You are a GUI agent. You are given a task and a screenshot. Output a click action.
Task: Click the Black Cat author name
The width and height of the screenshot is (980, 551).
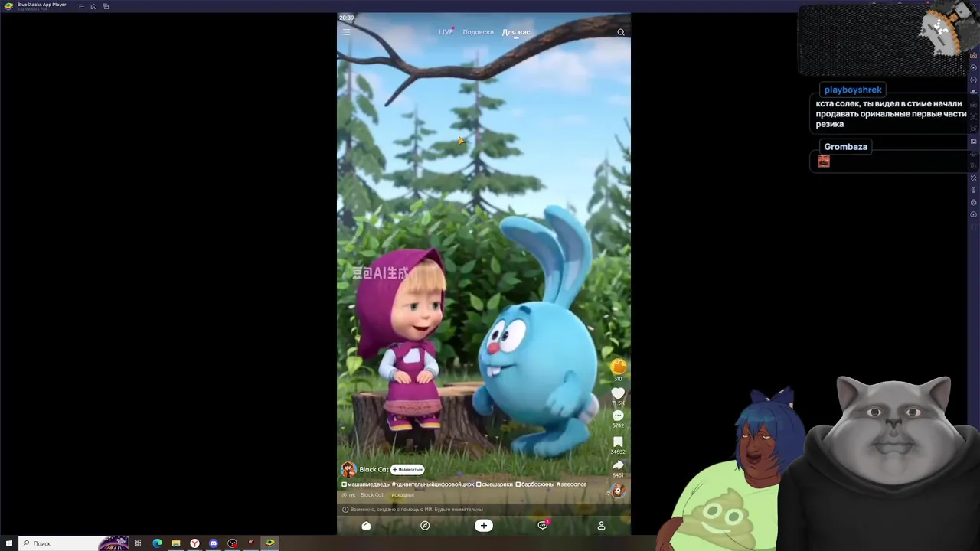click(x=374, y=469)
